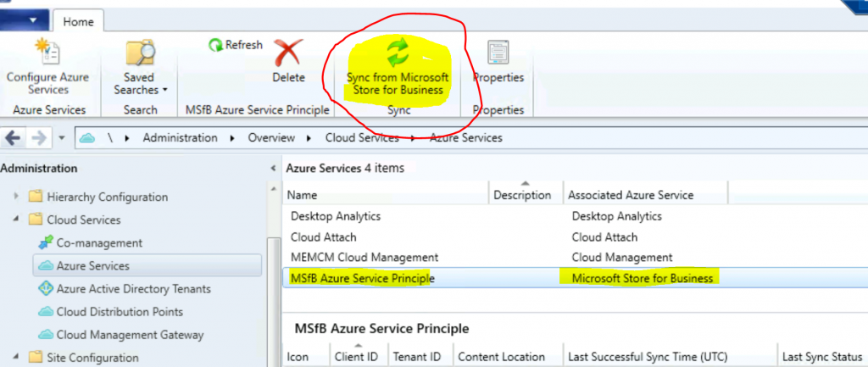Click the Microsoft Store for Business cell
This screenshot has height=367, width=868.
point(643,279)
